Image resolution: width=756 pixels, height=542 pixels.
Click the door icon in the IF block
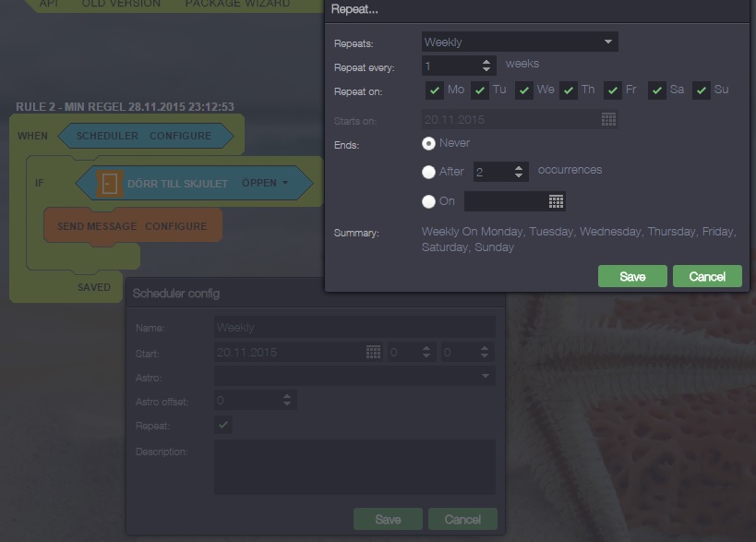pyautogui.click(x=110, y=184)
